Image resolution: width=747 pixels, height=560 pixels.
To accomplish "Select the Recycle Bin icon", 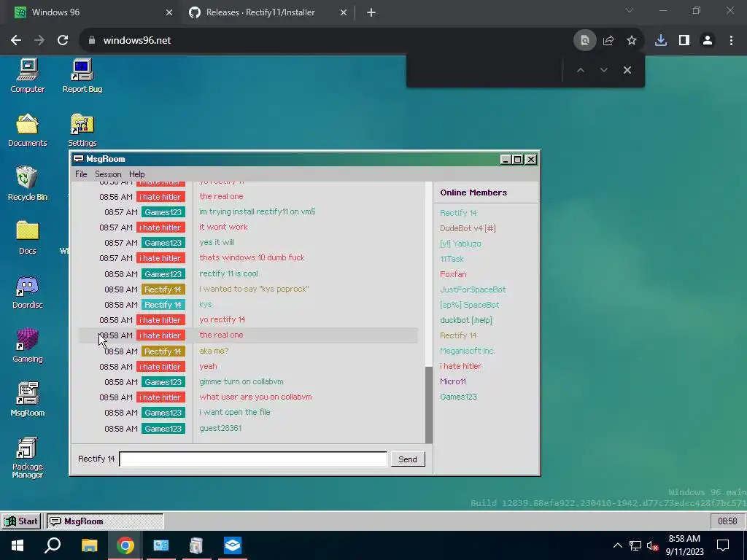I will click(x=27, y=183).
